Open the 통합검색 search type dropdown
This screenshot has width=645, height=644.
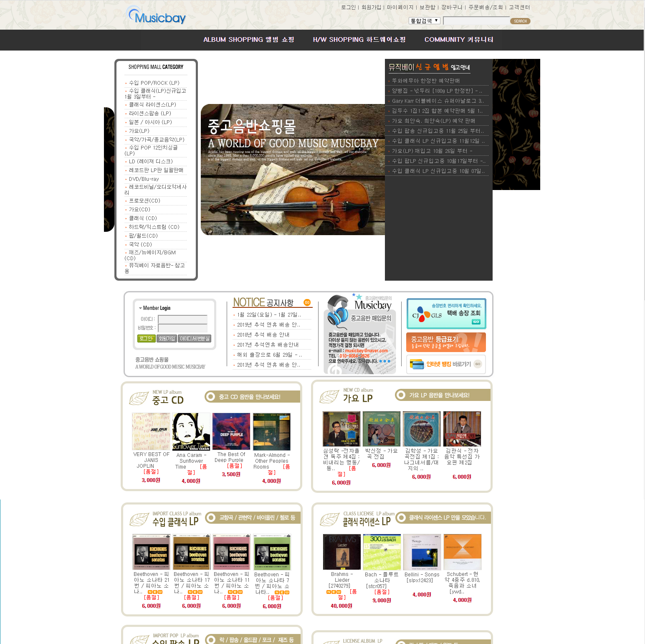click(x=425, y=20)
